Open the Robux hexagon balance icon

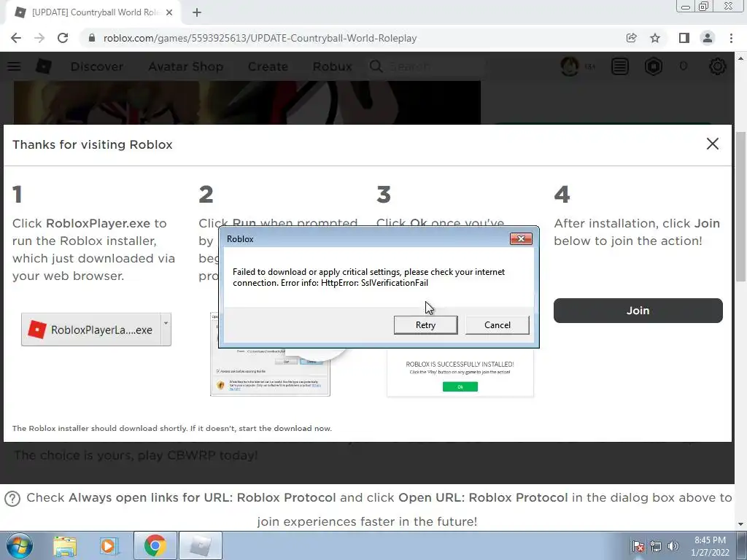pos(654,66)
